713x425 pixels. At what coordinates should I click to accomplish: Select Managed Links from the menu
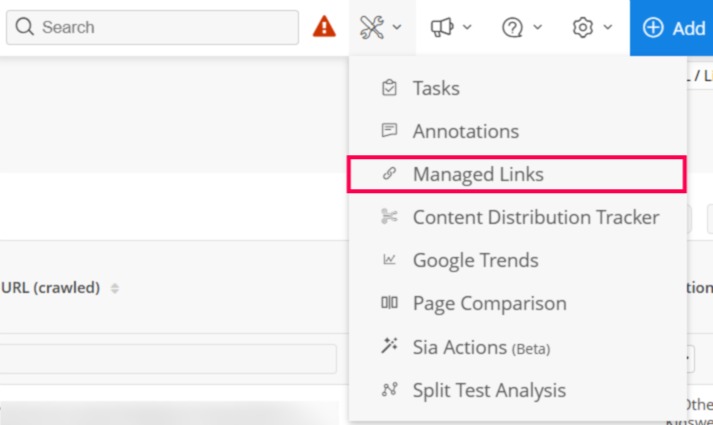click(x=478, y=174)
